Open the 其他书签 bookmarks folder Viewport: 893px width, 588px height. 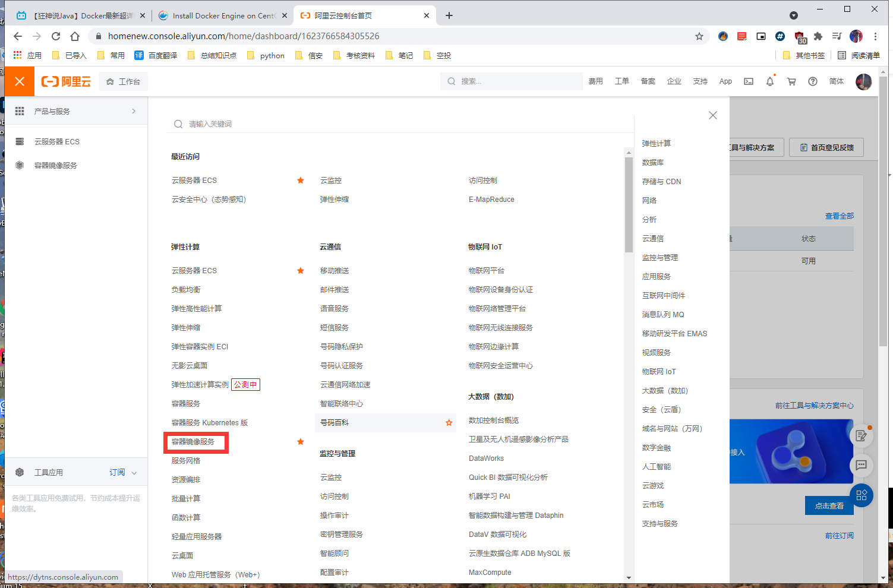click(x=804, y=55)
